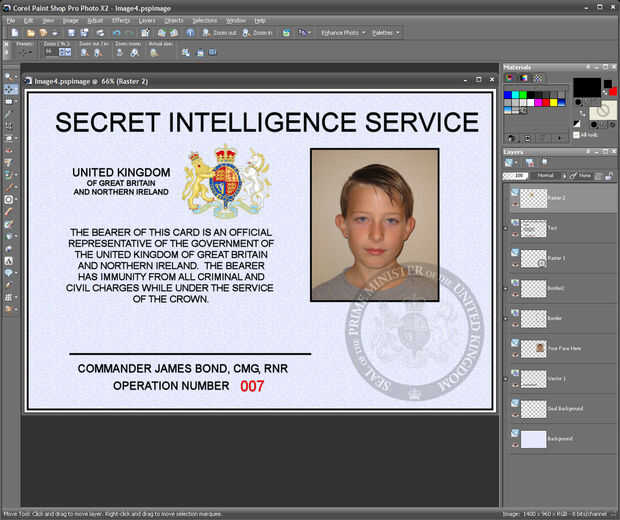The height and width of the screenshot is (520, 620).
Task: Click the New file icon in toolbar
Action: (15, 32)
